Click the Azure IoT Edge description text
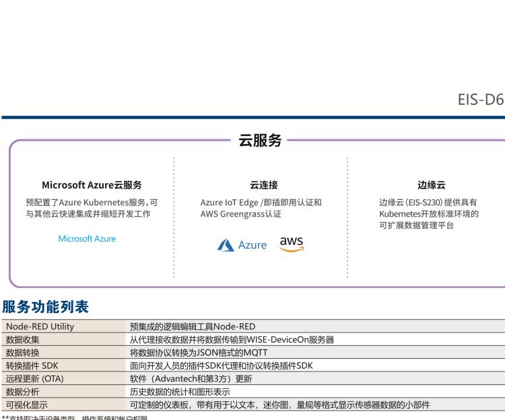Screen dimensions: 505x420 (x=261, y=208)
